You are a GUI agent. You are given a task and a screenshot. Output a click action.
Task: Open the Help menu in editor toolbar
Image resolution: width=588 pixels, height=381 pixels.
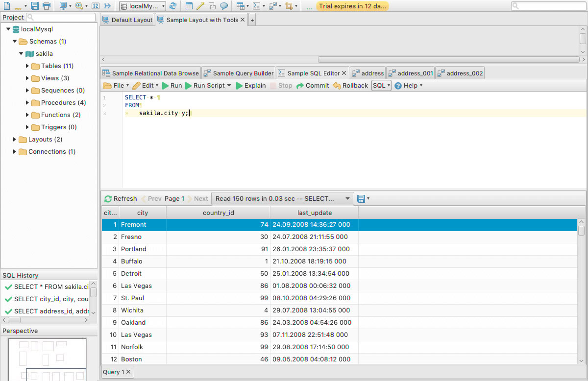point(409,85)
